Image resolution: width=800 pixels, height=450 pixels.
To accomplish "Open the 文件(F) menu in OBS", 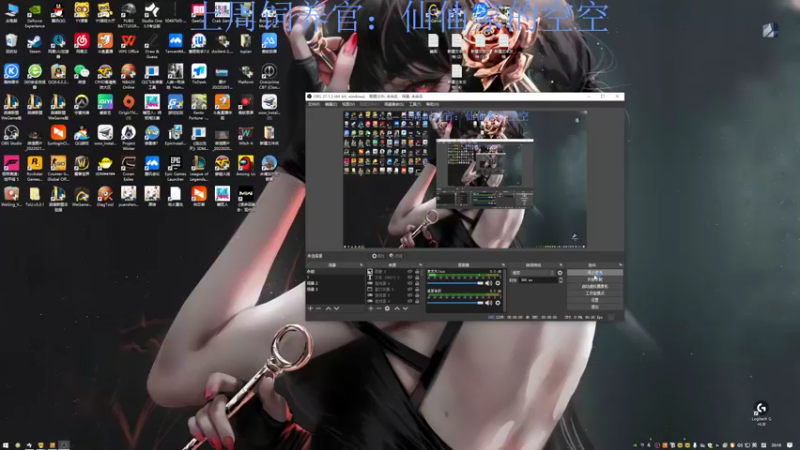I will 314,104.
